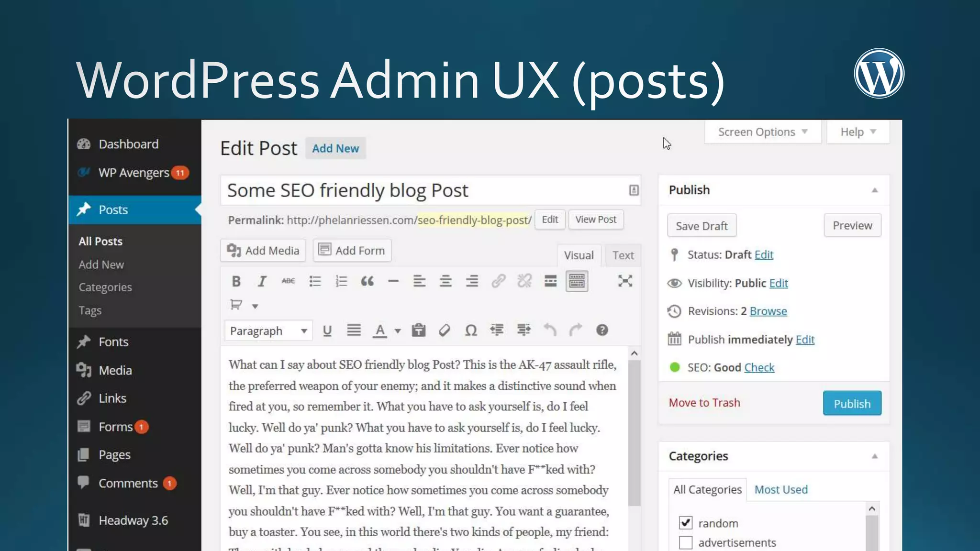Click Move to Trash link
Screen dimensions: 980x551
(704, 403)
